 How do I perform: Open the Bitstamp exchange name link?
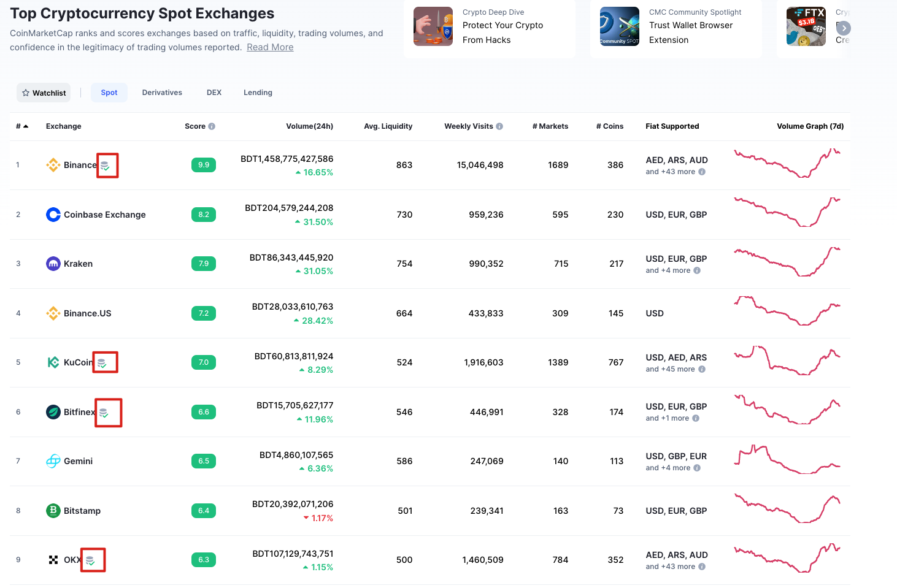82,511
